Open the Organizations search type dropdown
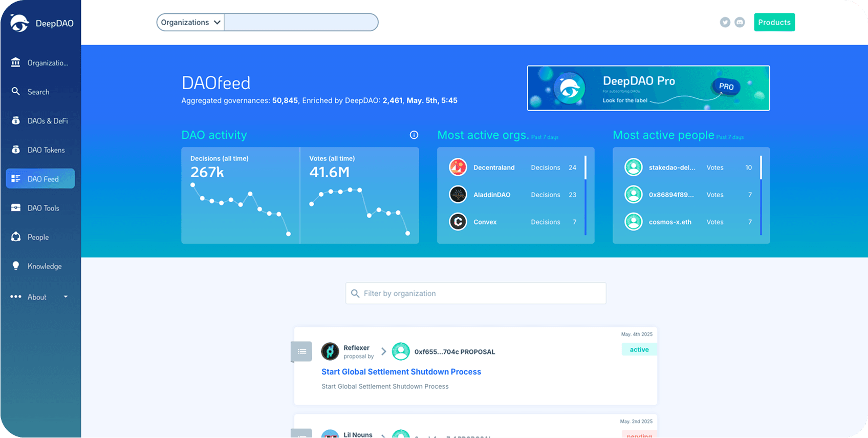 pos(190,22)
